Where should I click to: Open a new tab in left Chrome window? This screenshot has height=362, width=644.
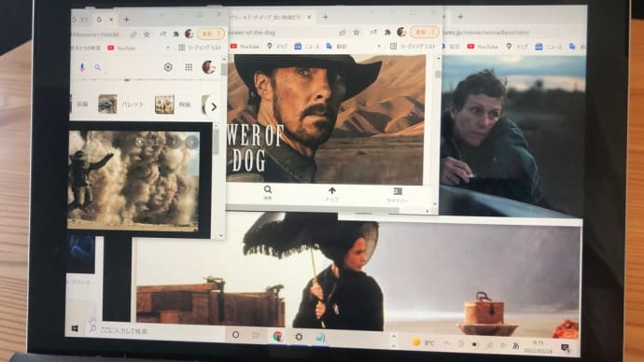(127, 20)
